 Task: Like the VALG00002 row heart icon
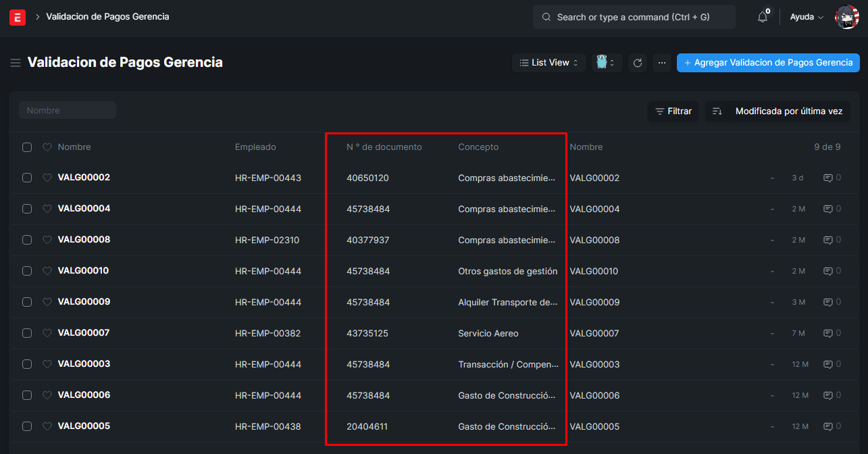point(47,178)
